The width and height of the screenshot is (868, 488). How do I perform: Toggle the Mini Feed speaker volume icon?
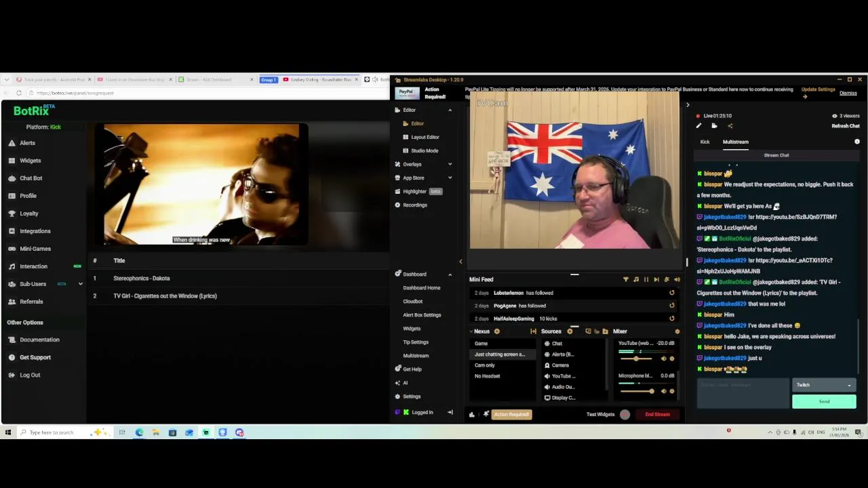[677, 279]
